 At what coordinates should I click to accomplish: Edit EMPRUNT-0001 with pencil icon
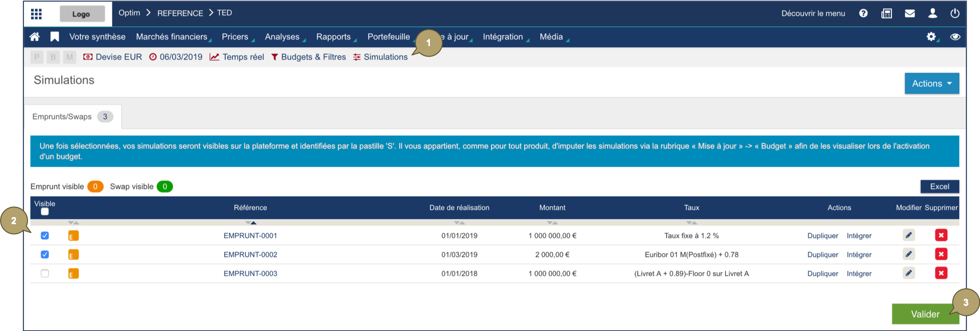(x=909, y=236)
